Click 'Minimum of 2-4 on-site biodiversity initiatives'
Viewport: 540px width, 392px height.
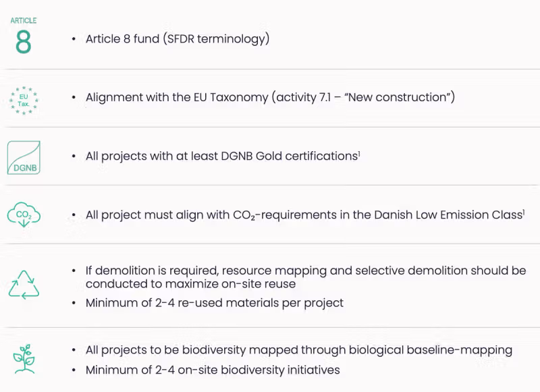point(212,370)
